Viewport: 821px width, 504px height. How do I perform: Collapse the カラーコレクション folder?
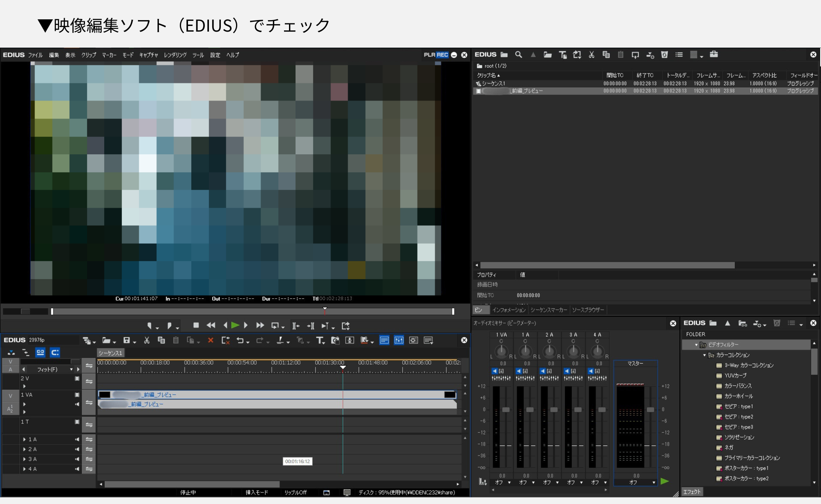705,355
